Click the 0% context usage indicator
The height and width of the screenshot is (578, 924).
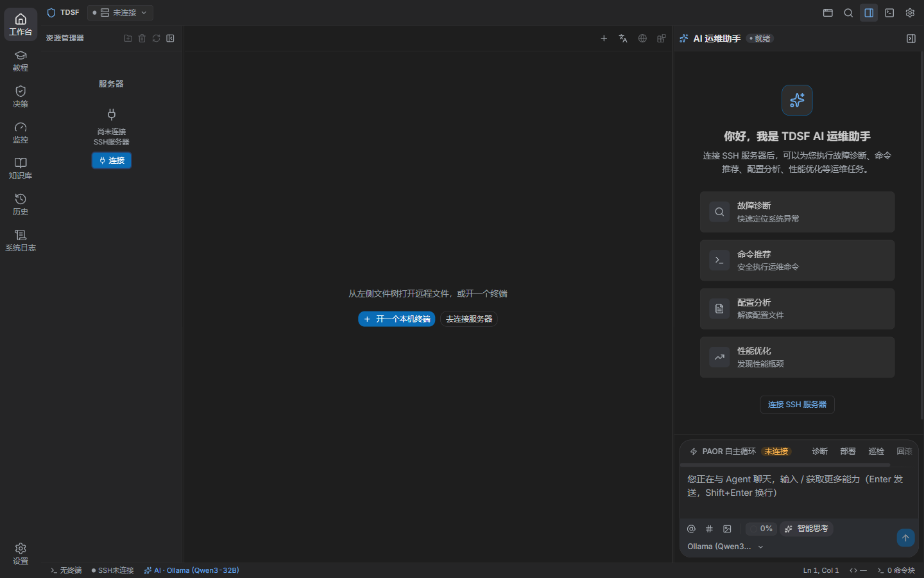762,529
